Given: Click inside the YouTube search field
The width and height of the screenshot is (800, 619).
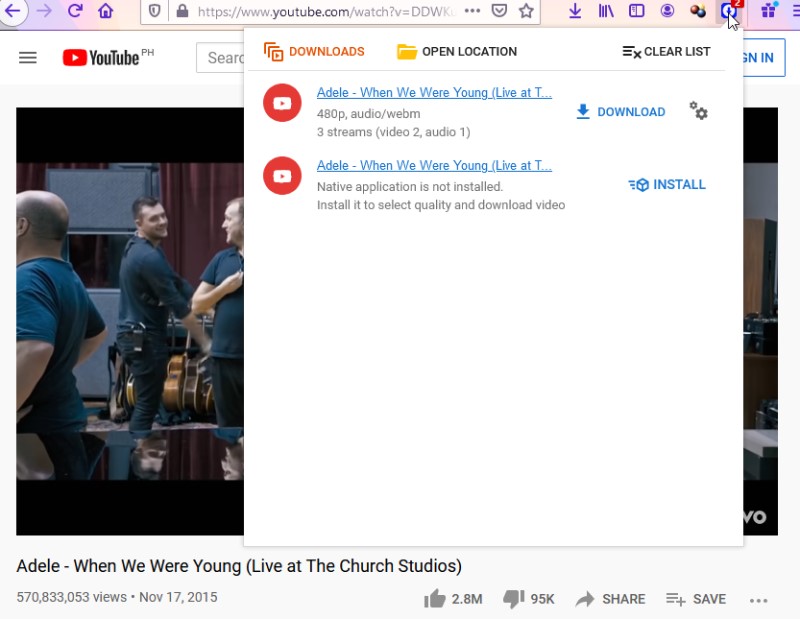Looking at the screenshot, I should [x=222, y=57].
